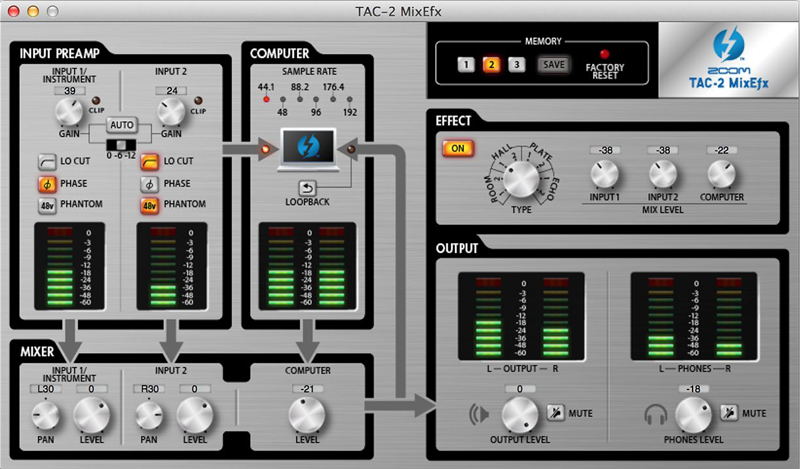The width and height of the screenshot is (800, 469).
Task: Click the LOOPBACK icon button
Action: pos(307,186)
